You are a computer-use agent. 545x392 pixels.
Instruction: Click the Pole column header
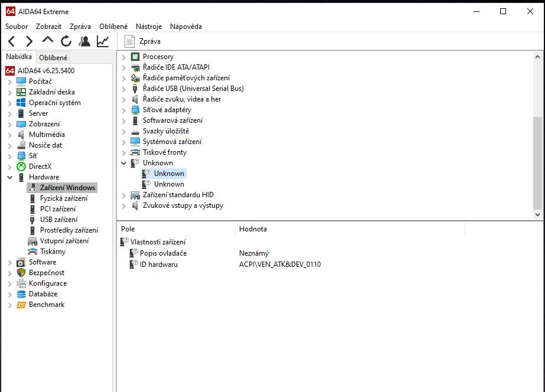[177, 229]
